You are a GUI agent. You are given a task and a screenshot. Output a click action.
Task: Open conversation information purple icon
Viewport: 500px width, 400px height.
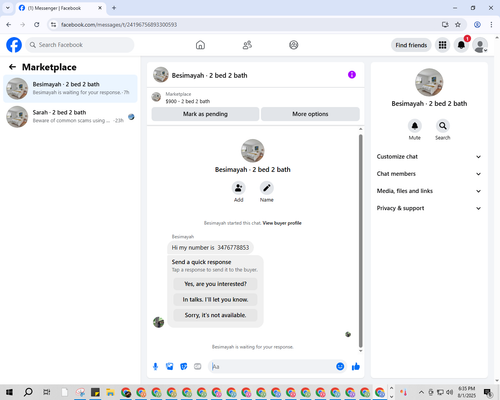coord(352,75)
